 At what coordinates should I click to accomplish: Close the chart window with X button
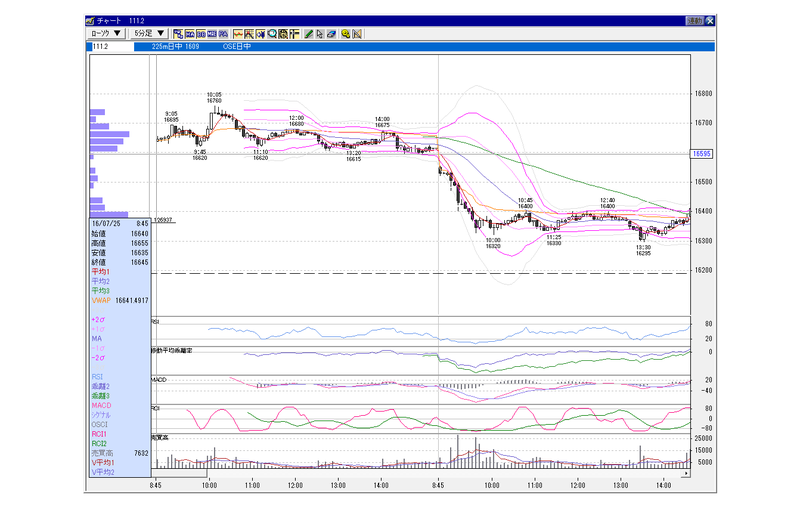[x=709, y=21]
